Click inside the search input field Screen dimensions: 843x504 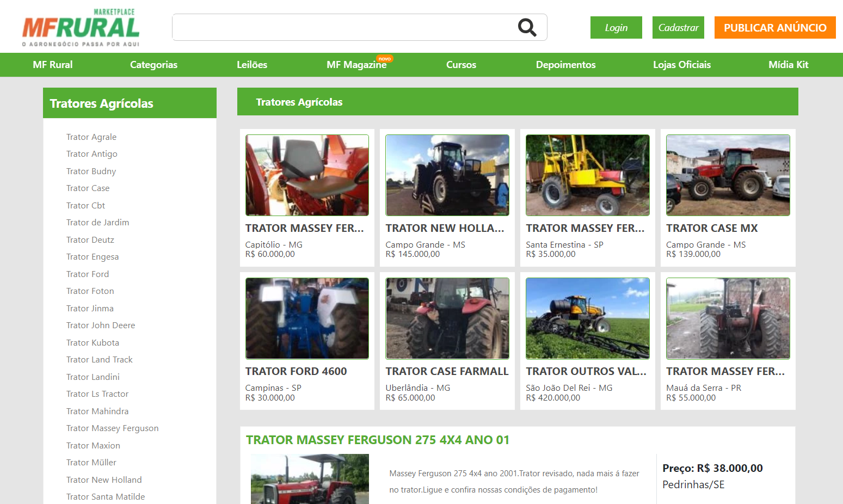(x=343, y=27)
